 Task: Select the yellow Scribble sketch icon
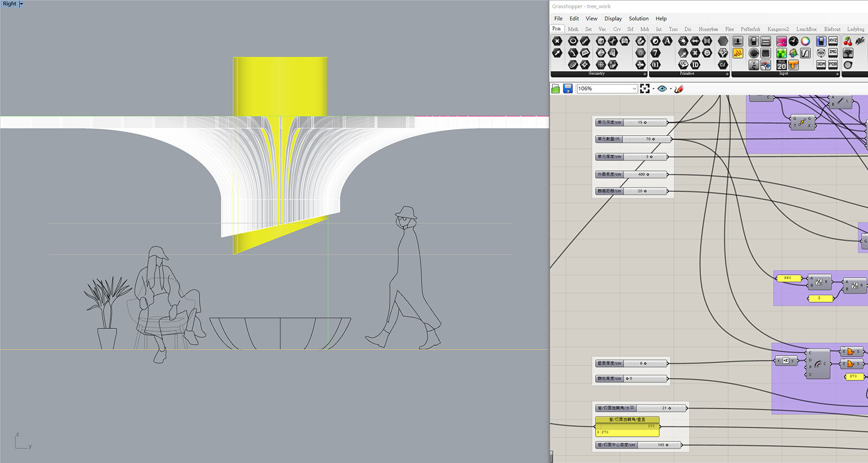tap(738, 53)
